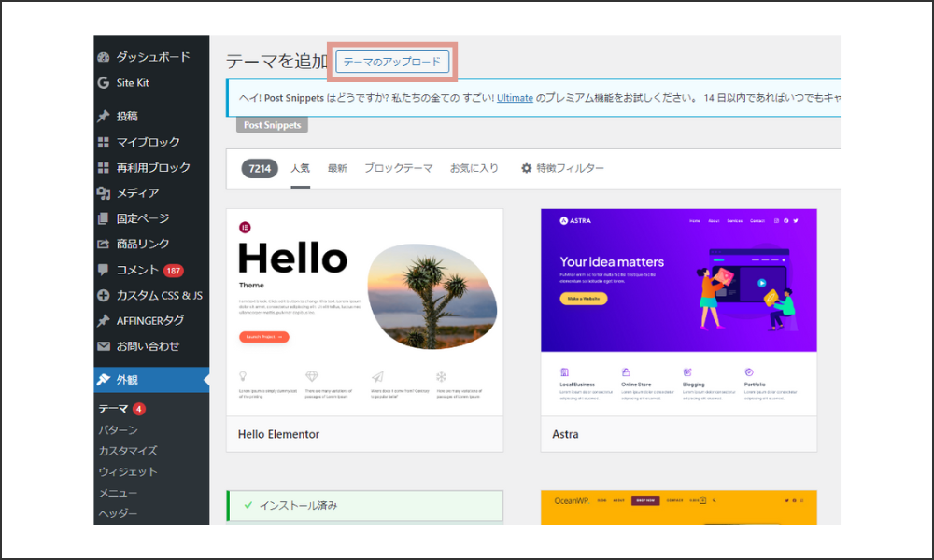Open お問い合わせ menu item

click(148, 346)
